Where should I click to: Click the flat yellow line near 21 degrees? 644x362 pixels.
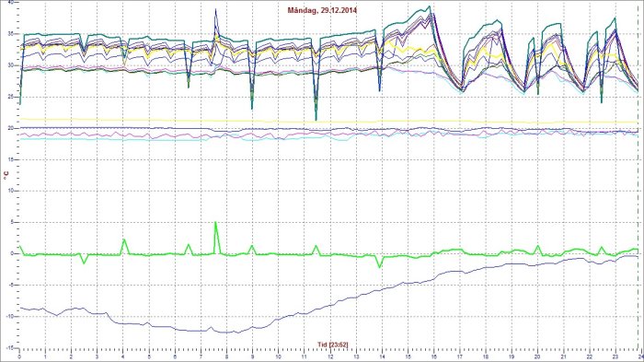pos(328,121)
